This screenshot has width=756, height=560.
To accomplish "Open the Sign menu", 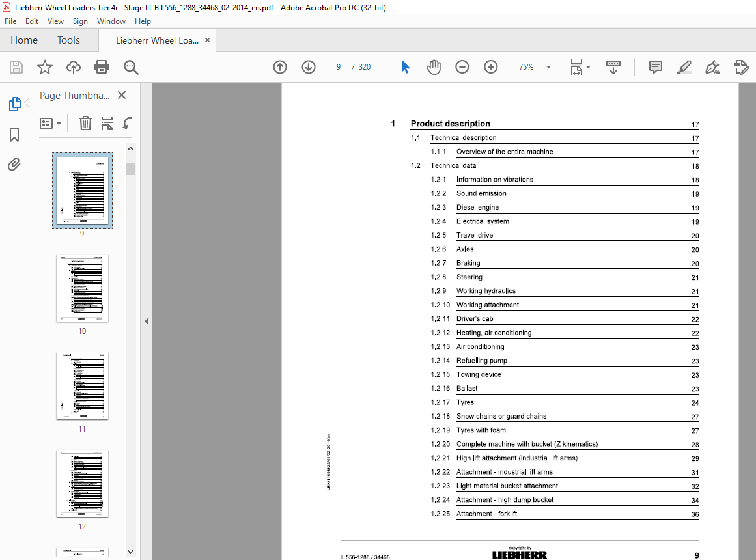I will coord(80,21).
